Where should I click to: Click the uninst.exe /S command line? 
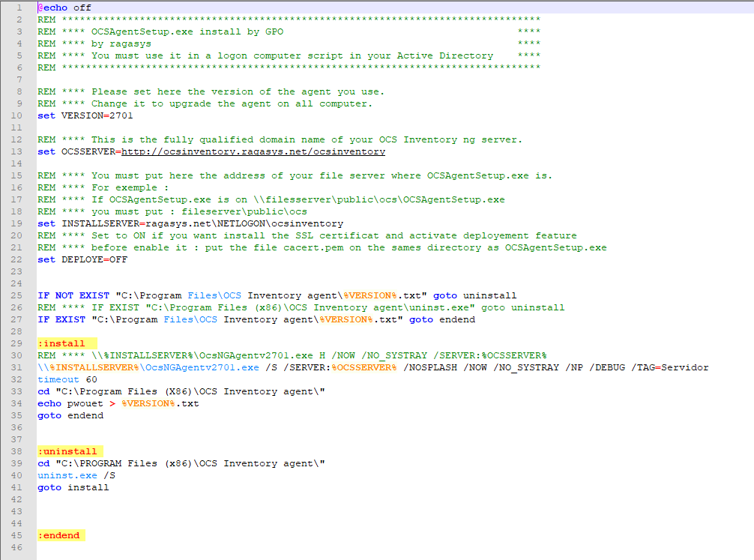pyautogui.click(x=73, y=475)
